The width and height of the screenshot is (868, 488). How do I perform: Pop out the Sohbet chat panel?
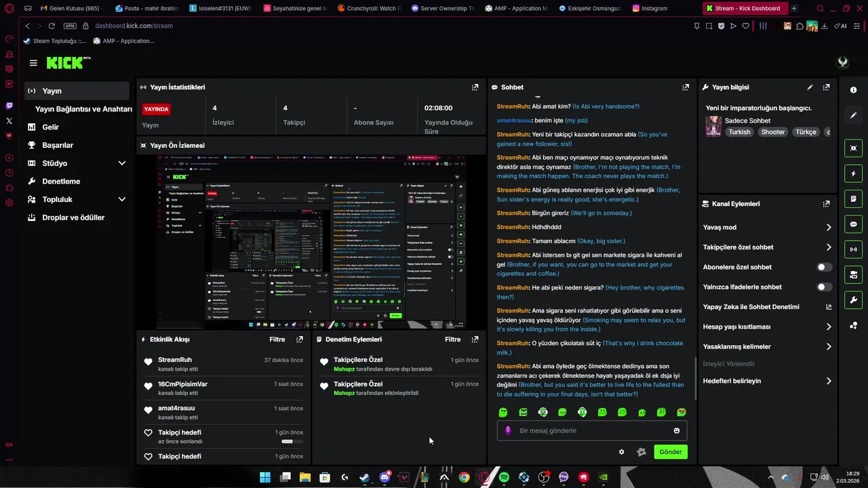click(686, 87)
